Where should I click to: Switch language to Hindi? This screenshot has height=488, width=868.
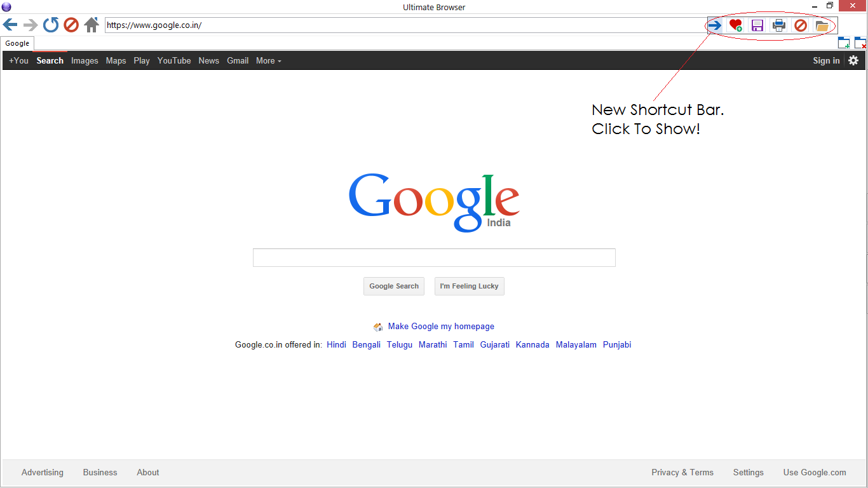[x=336, y=344]
